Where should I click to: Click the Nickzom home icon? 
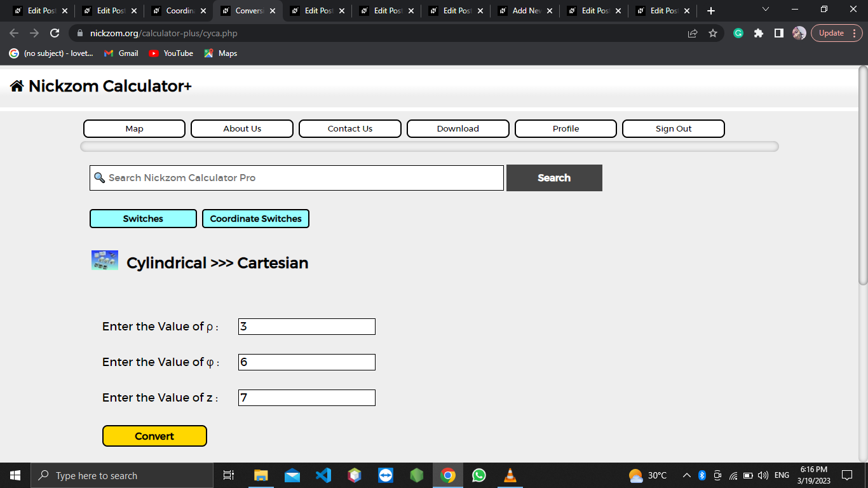point(17,86)
